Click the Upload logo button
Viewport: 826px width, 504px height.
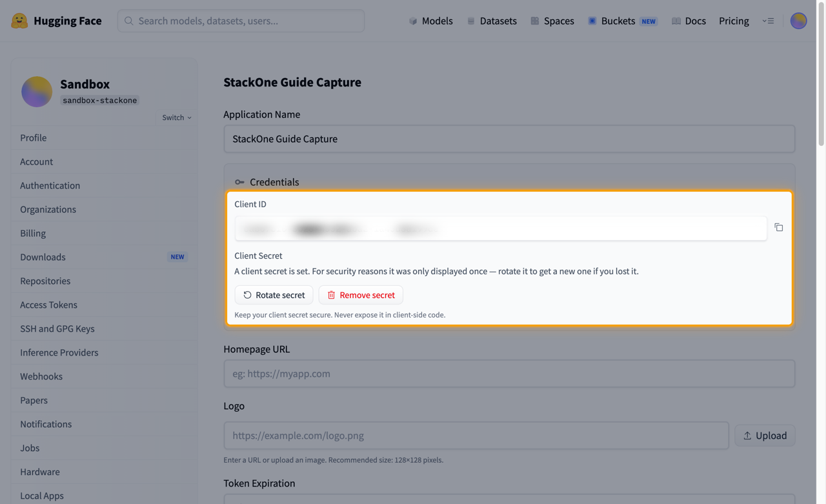click(x=765, y=436)
